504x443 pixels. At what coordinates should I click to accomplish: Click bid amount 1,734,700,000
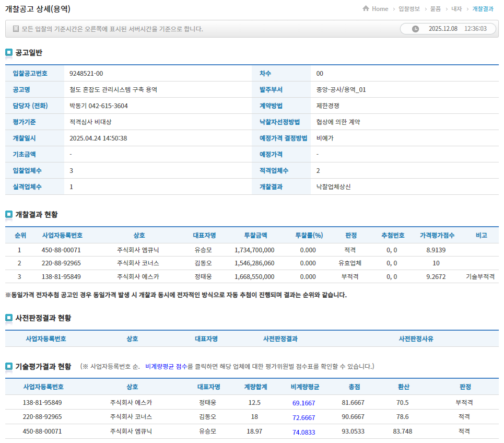tap(254, 250)
